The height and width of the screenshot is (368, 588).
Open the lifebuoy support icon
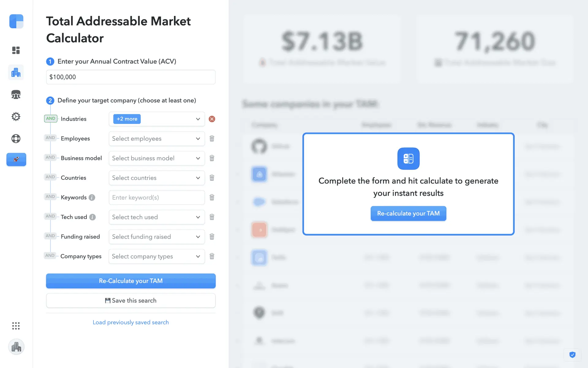coord(16,139)
